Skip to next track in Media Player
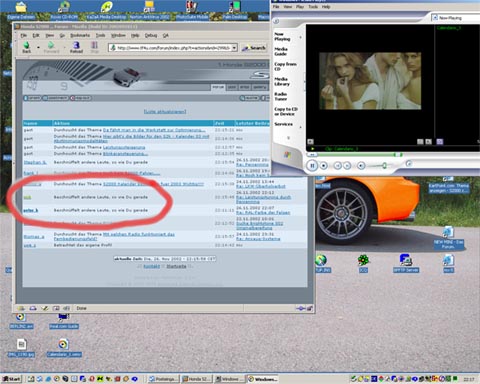The height and width of the screenshot is (384, 480). [x=347, y=165]
